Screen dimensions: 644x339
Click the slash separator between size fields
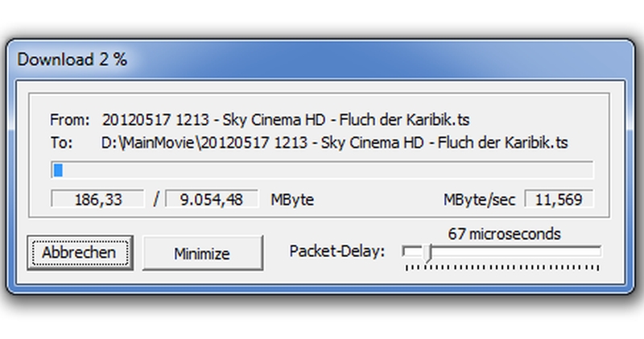pyautogui.click(x=156, y=199)
